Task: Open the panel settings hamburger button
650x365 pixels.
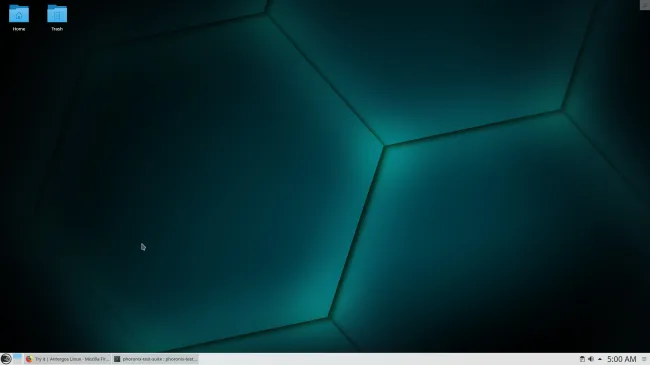Action: (x=645, y=359)
